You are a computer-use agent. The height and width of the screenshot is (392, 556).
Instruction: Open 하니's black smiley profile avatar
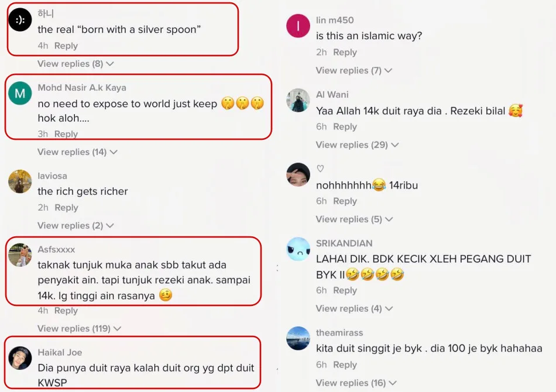point(20,20)
